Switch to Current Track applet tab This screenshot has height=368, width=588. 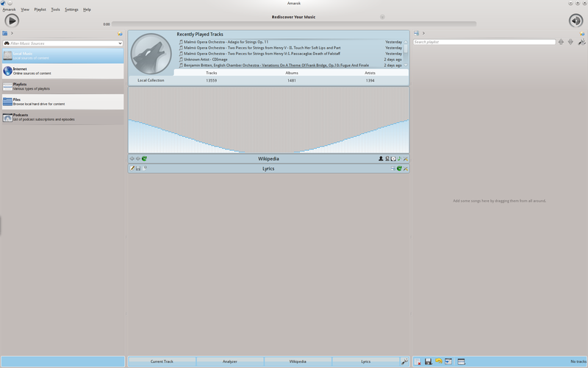pyautogui.click(x=162, y=361)
